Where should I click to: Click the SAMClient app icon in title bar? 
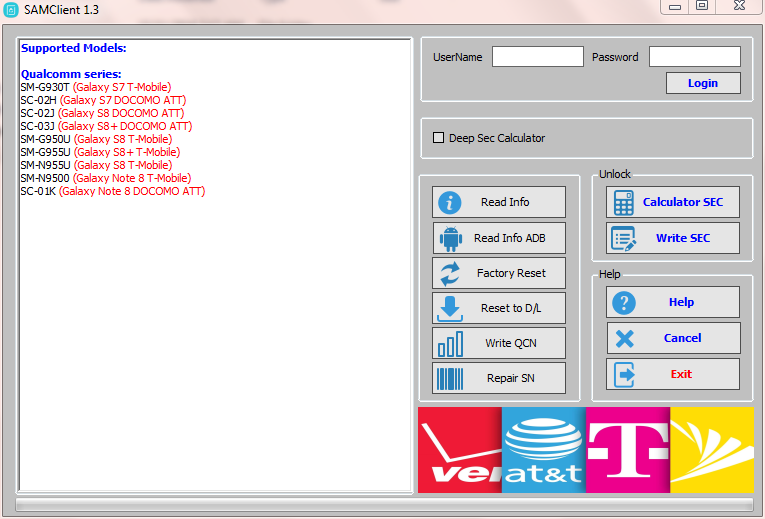click(x=10, y=10)
